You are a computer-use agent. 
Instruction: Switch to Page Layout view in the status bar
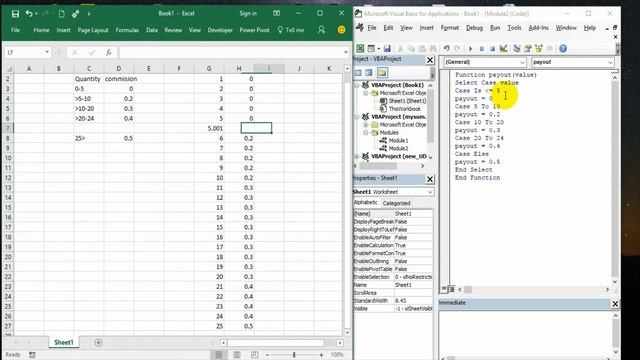tap(237, 355)
